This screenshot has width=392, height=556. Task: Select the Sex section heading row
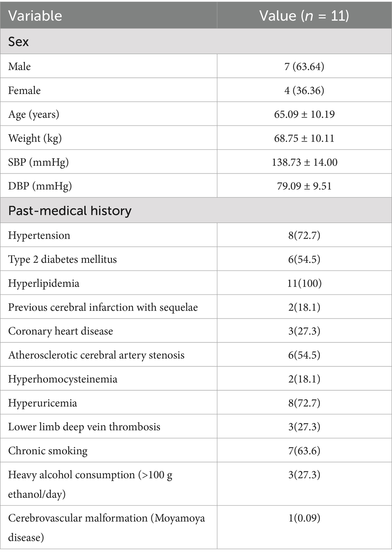point(19,41)
